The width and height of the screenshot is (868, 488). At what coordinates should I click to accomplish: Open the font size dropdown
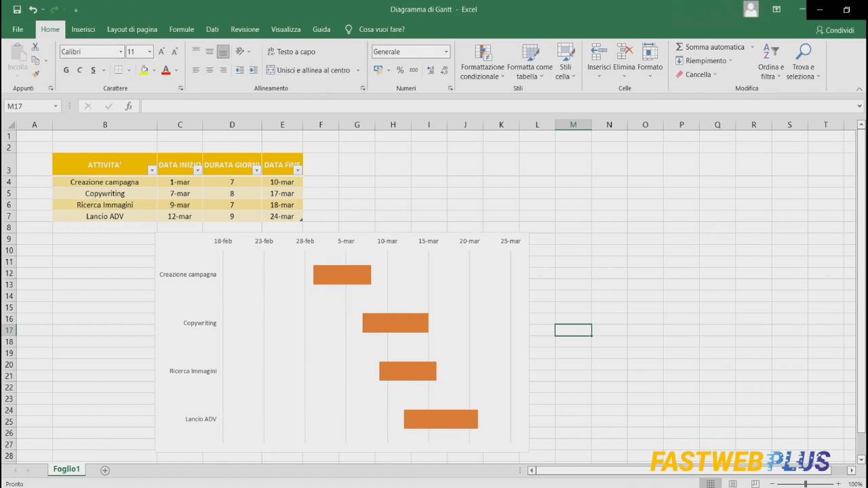[x=149, y=52]
